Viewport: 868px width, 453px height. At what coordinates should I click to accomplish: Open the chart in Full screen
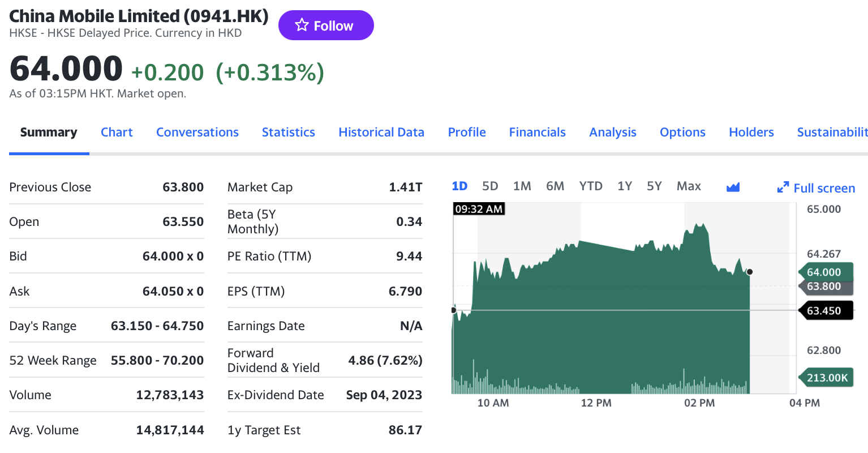[816, 188]
